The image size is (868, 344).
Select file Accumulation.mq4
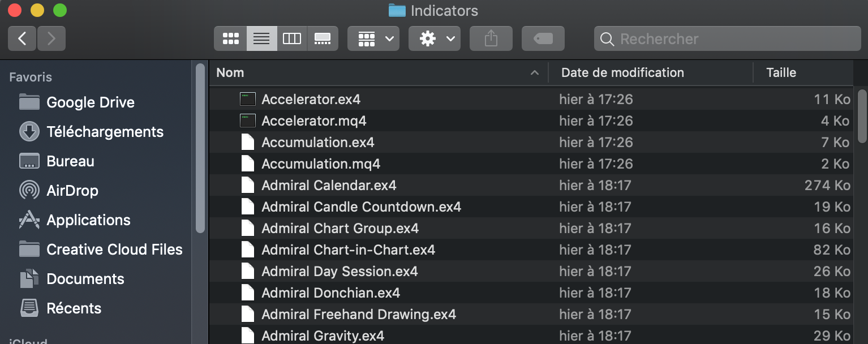(x=531, y=164)
